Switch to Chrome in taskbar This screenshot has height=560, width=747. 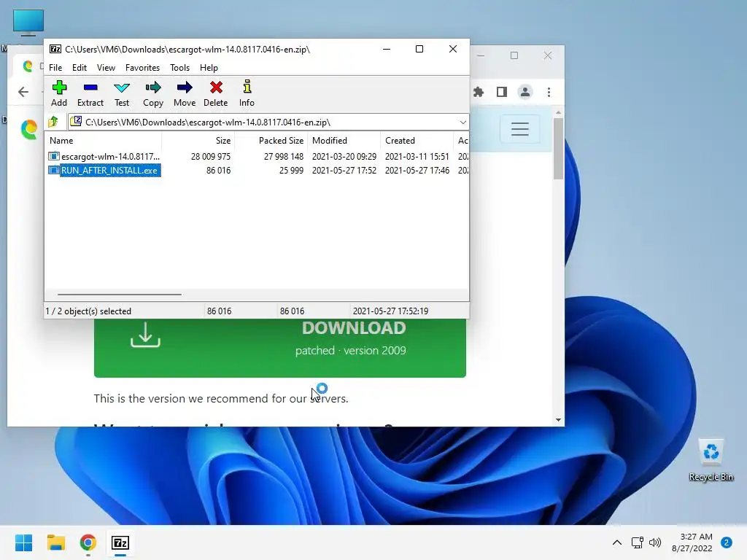click(88, 542)
